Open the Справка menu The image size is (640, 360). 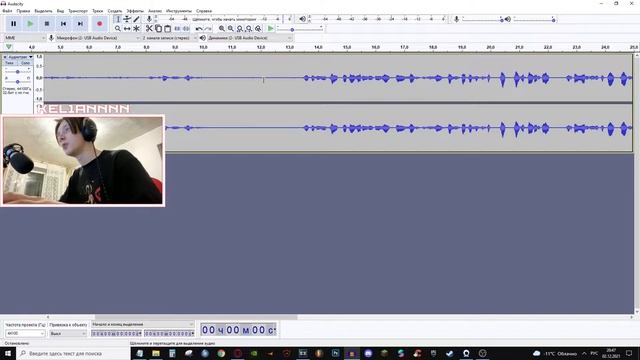[x=204, y=11]
